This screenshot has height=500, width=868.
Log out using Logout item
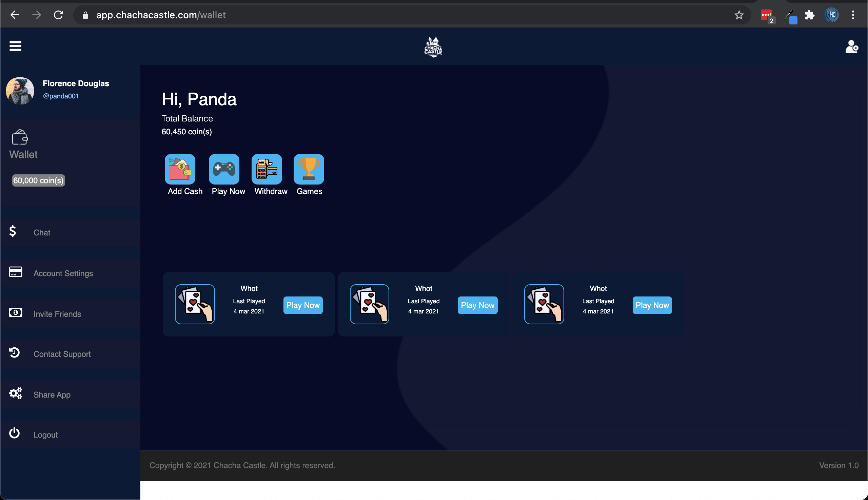coord(46,435)
